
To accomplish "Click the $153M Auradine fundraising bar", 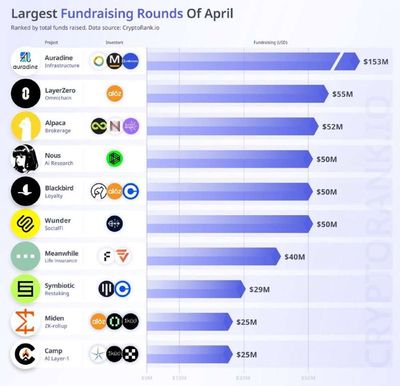I will [x=253, y=61].
